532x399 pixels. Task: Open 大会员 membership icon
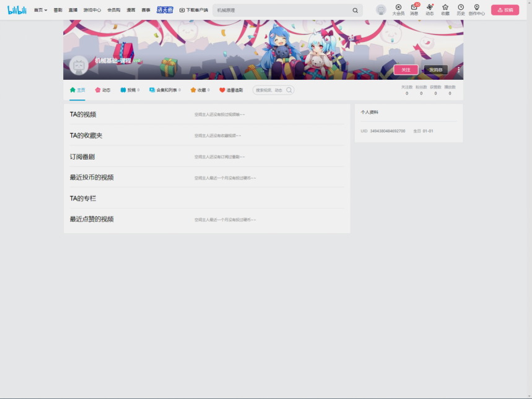pos(398,10)
